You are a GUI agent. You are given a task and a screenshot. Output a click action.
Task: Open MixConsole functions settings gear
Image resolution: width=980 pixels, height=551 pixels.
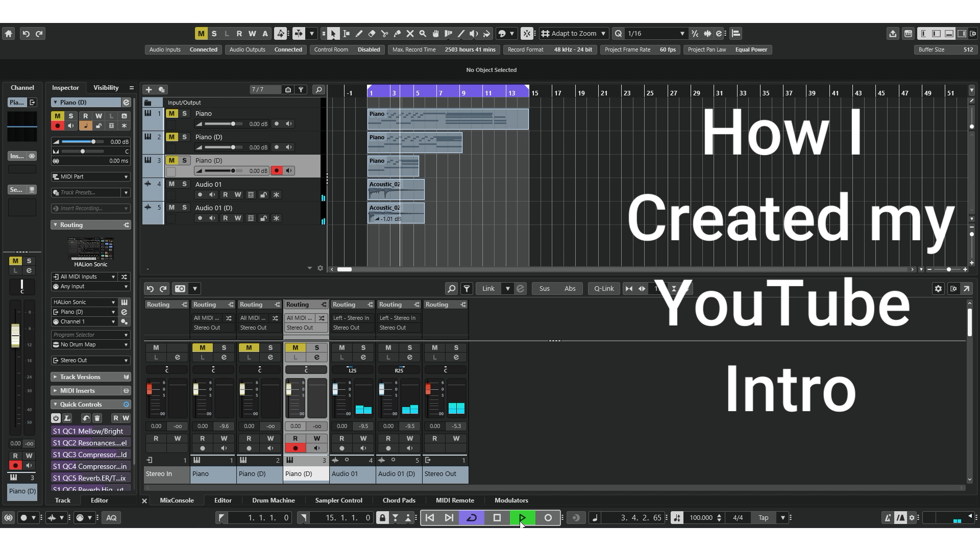[x=938, y=289]
